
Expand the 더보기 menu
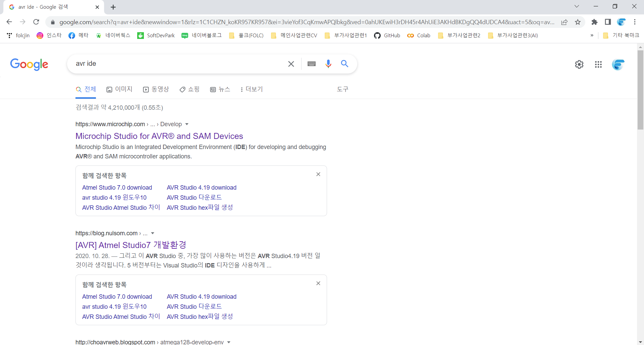(x=252, y=89)
